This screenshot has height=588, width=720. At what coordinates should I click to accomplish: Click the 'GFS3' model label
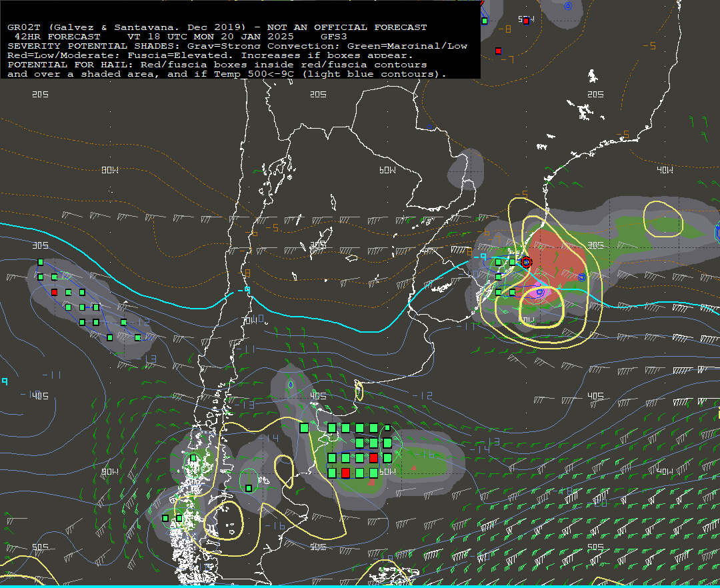tap(334, 37)
